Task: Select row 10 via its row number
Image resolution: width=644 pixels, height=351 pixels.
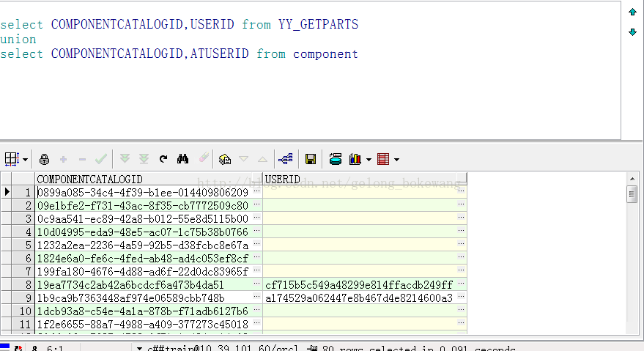Action: (23, 311)
